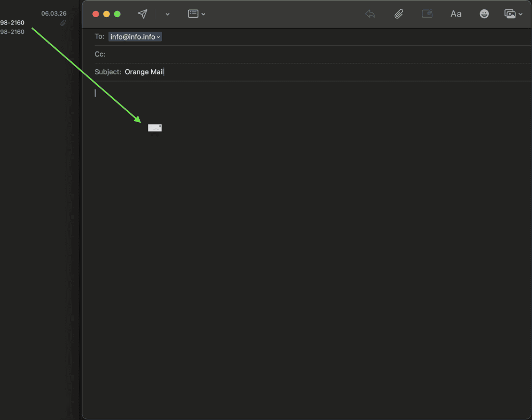Screen dimensions: 532x420
Task: Open the Photo Browser chevron menu
Action: pyautogui.click(x=521, y=14)
